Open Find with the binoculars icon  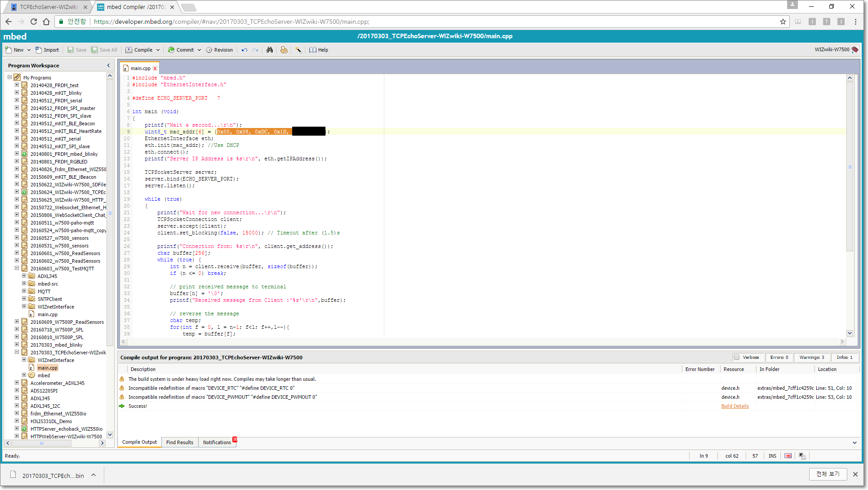[x=270, y=50]
